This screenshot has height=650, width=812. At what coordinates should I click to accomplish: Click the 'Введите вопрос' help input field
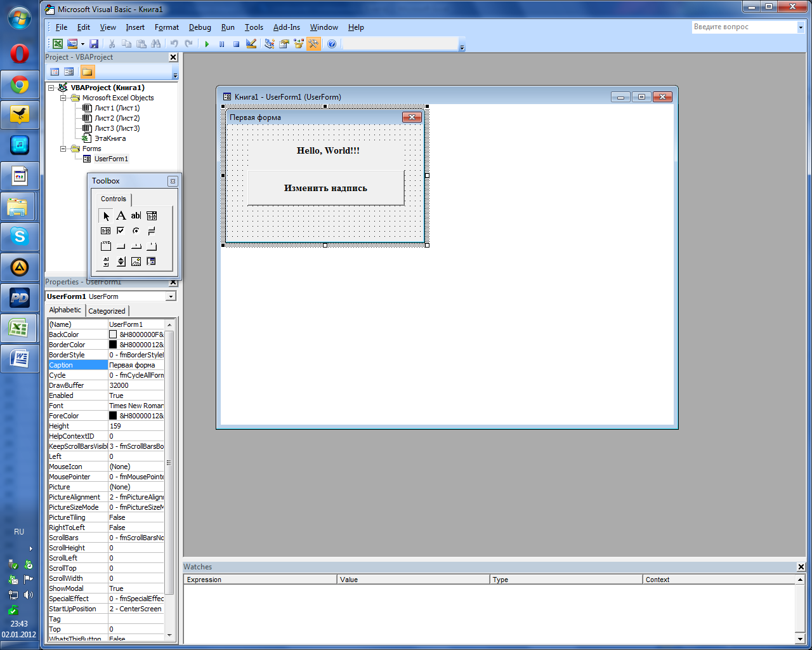pyautogui.click(x=743, y=27)
